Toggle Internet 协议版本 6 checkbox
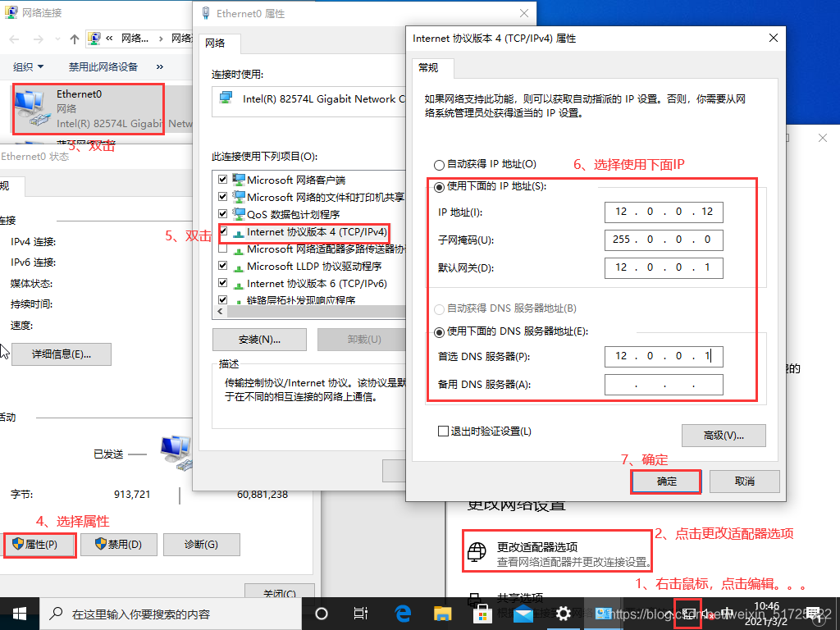 223,283
